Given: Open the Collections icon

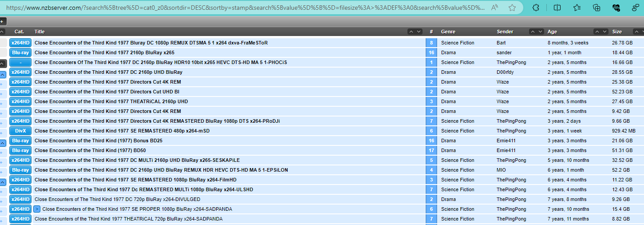Looking at the screenshot, I should 597,8.
